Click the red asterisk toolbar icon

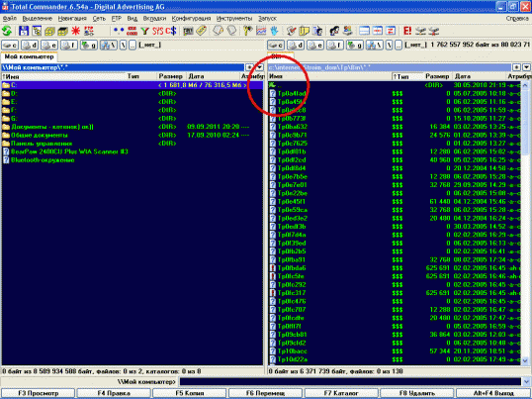click(76, 31)
